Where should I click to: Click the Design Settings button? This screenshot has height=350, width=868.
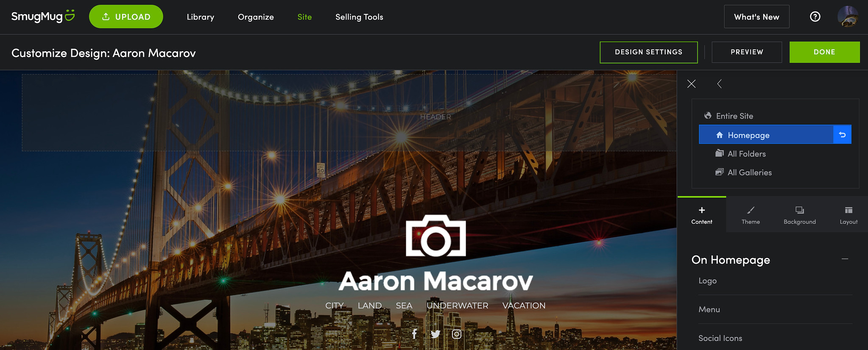pyautogui.click(x=649, y=52)
